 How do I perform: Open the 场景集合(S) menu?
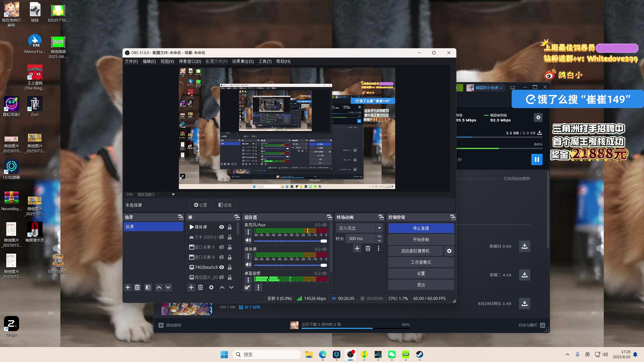(x=243, y=61)
